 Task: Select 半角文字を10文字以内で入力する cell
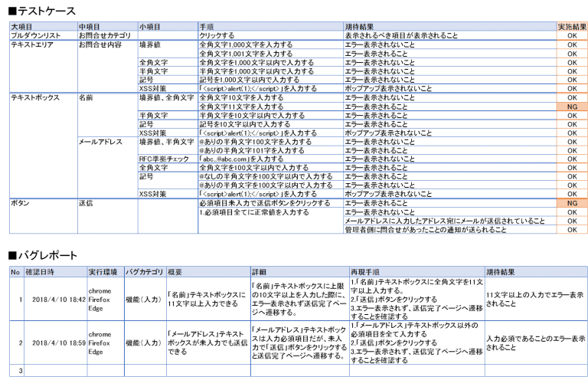pyautogui.click(x=271, y=115)
